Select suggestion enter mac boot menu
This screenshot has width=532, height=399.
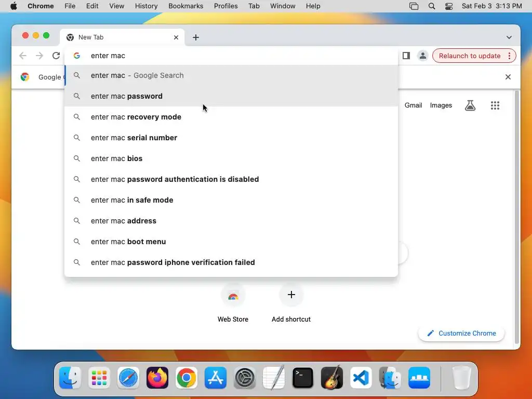point(231,242)
